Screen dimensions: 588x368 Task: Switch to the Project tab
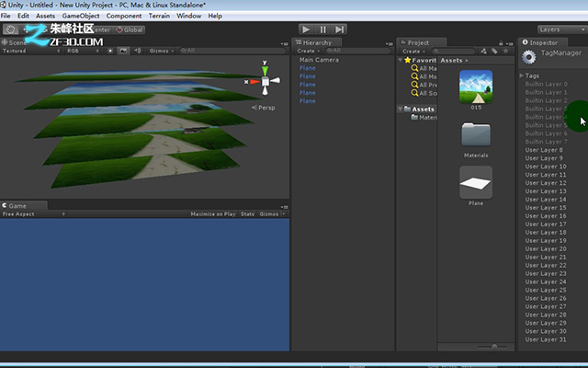point(422,42)
